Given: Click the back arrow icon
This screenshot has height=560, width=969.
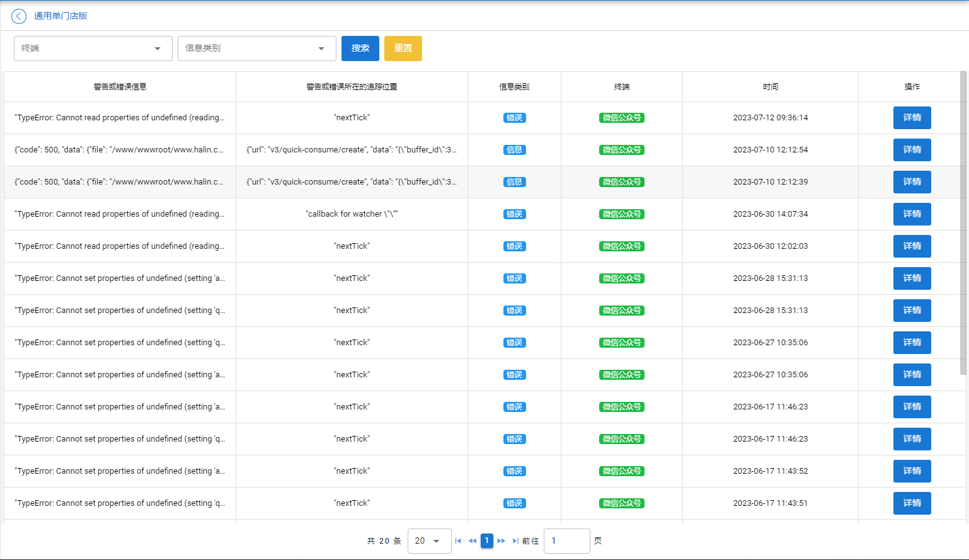Looking at the screenshot, I should click(x=19, y=16).
